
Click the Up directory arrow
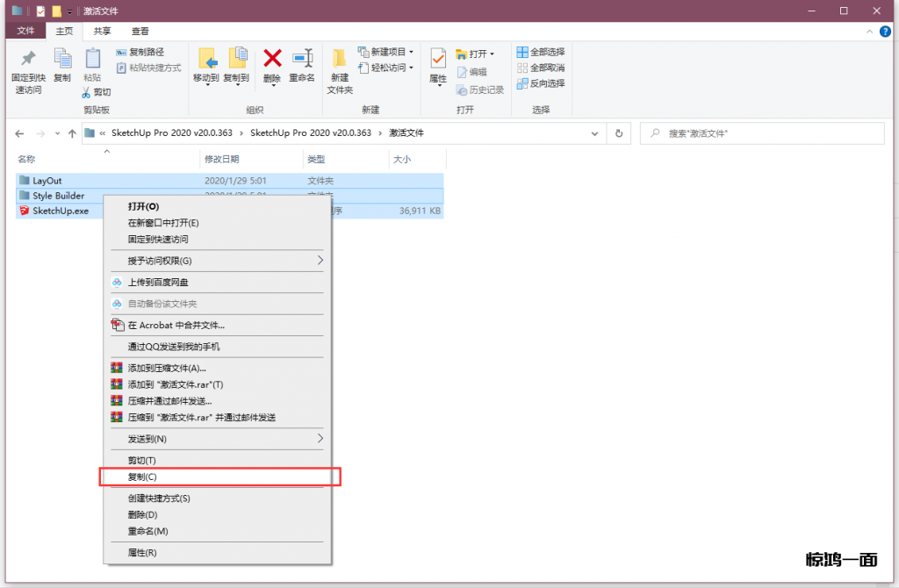pos(72,133)
